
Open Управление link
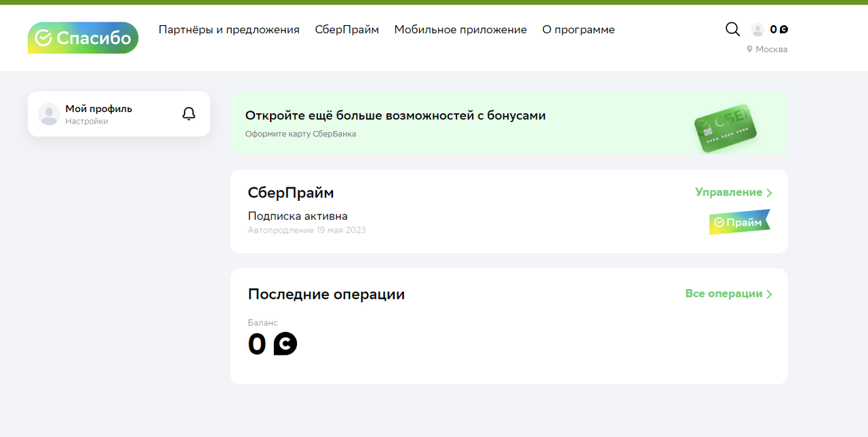729,193
